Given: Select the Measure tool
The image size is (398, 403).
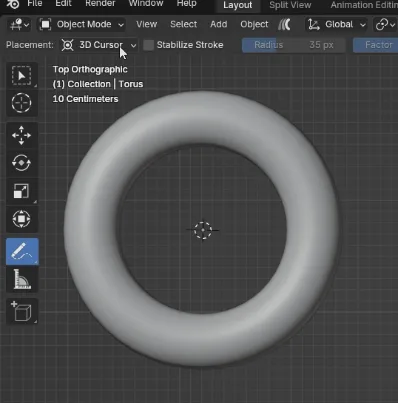Looking at the screenshot, I should tap(22, 279).
